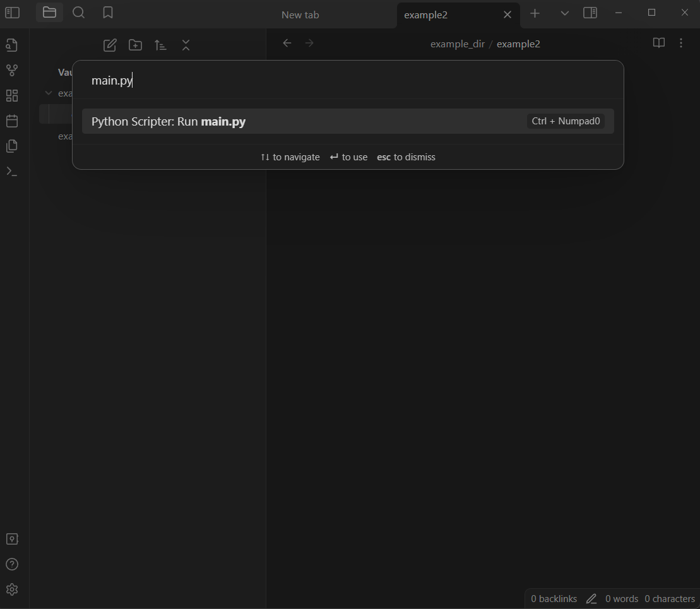Switch to reading view with book icon
This screenshot has height=609, width=700.
click(x=658, y=43)
